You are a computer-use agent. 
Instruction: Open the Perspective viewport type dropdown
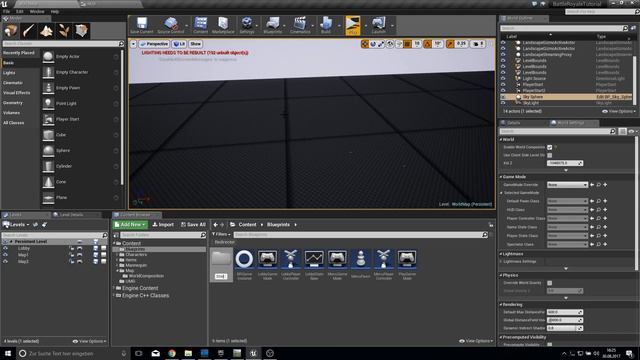(x=154, y=44)
